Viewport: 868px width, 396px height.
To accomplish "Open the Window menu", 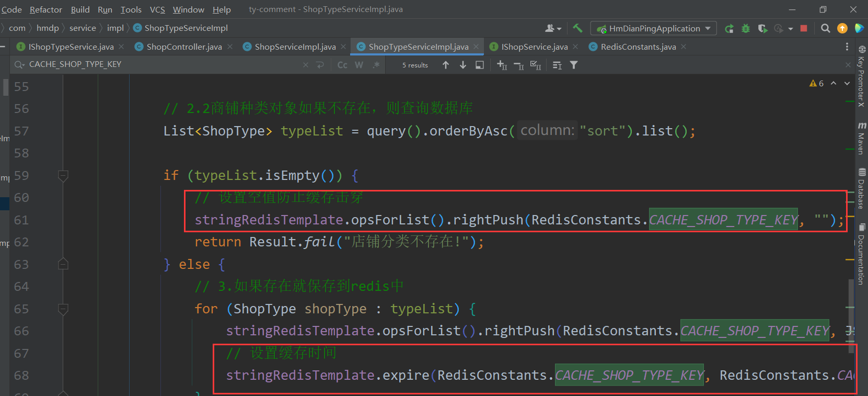I will click(189, 9).
